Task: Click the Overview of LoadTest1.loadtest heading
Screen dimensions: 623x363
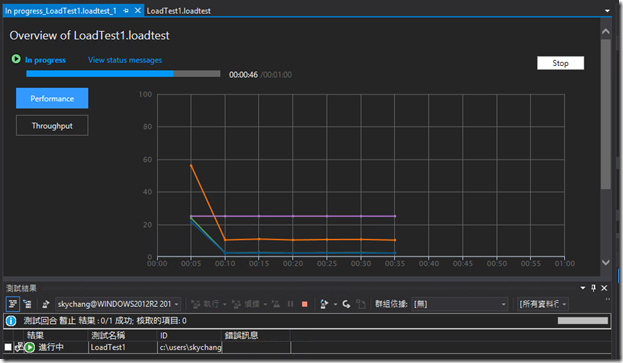Action: 89,35
